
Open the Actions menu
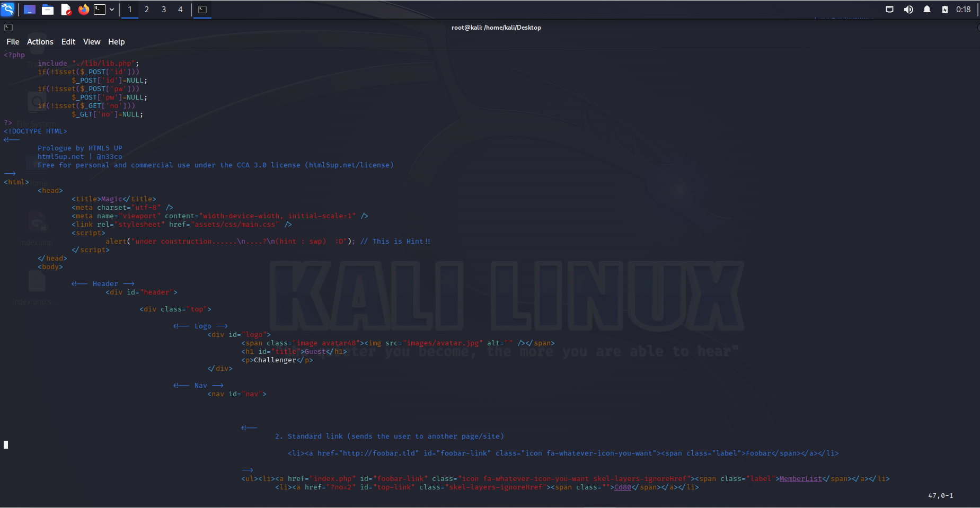(x=40, y=42)
